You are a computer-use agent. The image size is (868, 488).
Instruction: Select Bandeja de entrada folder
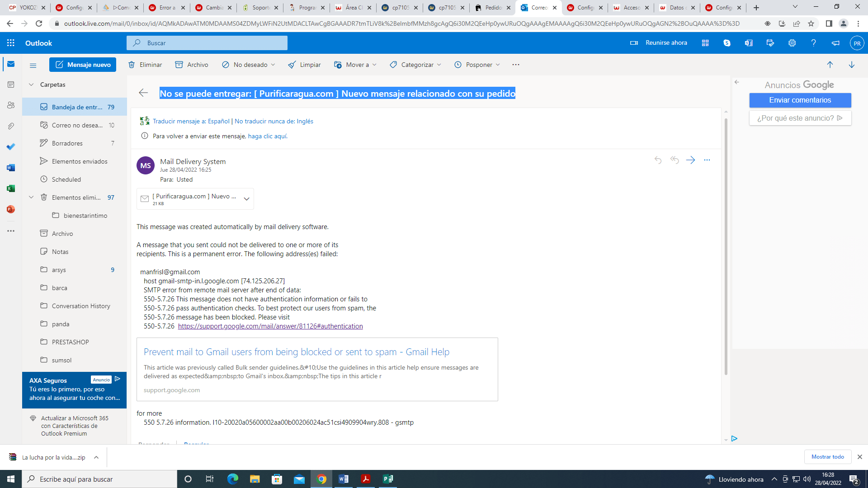point(75,107)
